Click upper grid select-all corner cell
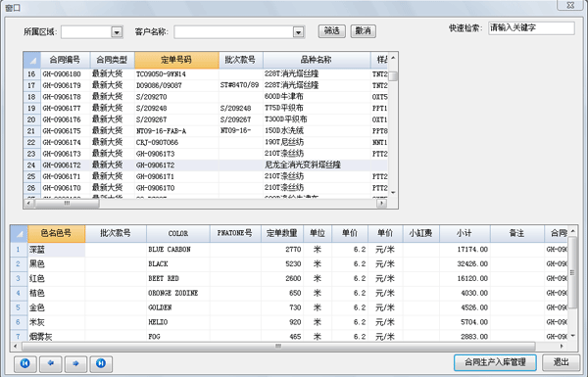588x377 pixels. click(x=32, y=60)
